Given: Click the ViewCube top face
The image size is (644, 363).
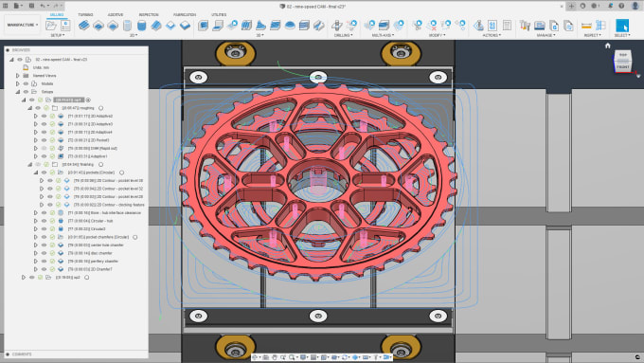Looking at the screenshot, I should (623, 55).
